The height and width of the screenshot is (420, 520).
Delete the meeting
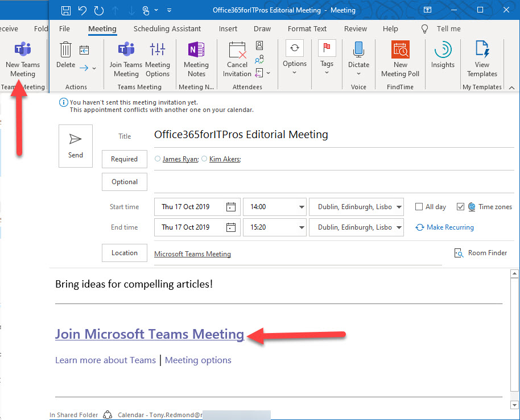click(65, 55)
